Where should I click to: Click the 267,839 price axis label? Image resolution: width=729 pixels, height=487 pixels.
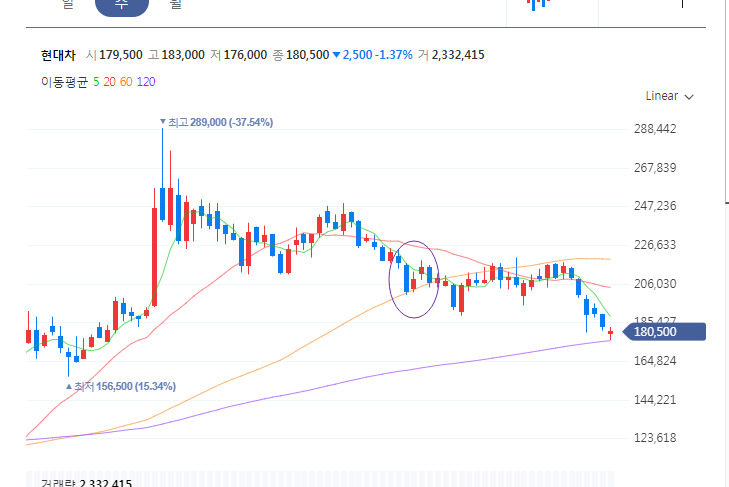(655, 168)
